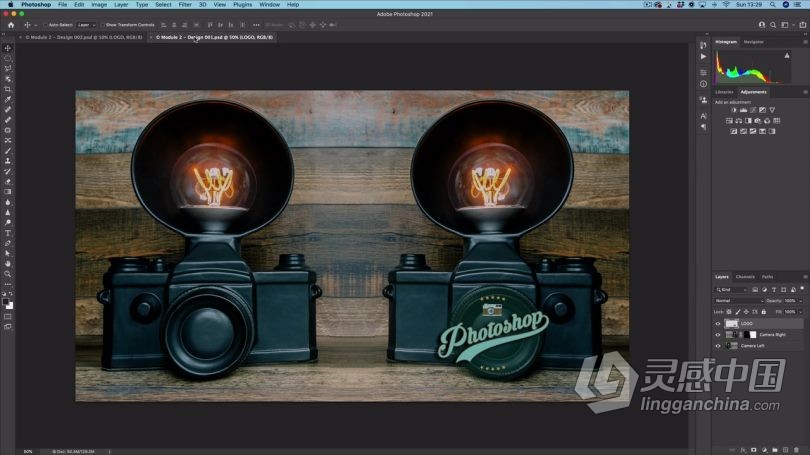The image size is (810, 455).
Task: Open the Layers panel flyout menu
Action: pyautogui.click(x=805, y=277)
